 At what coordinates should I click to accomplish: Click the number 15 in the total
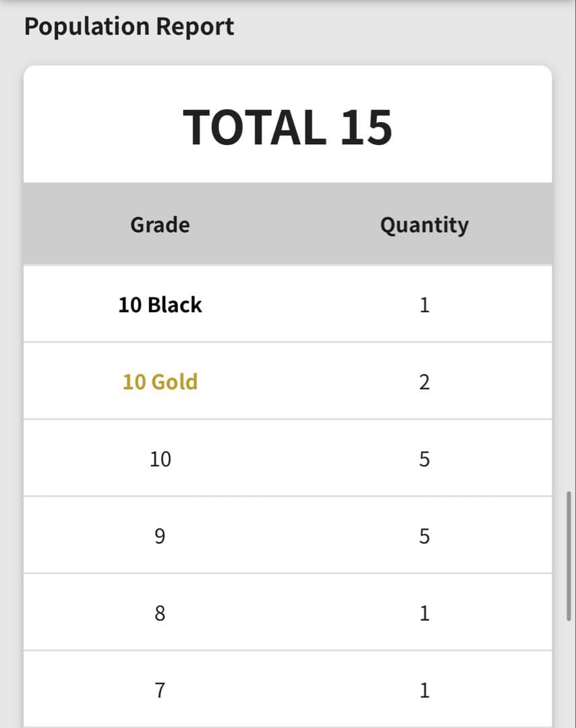tap(365, 127)
